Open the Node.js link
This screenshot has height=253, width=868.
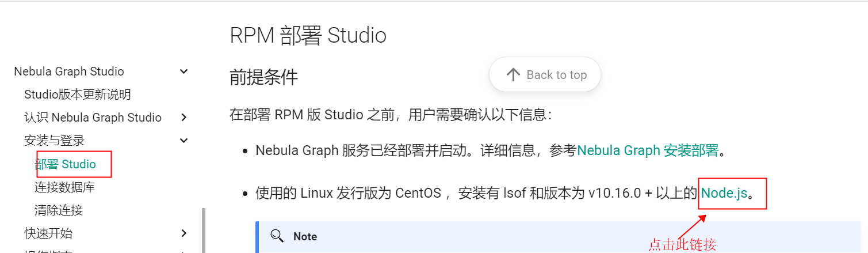point(724,193)
